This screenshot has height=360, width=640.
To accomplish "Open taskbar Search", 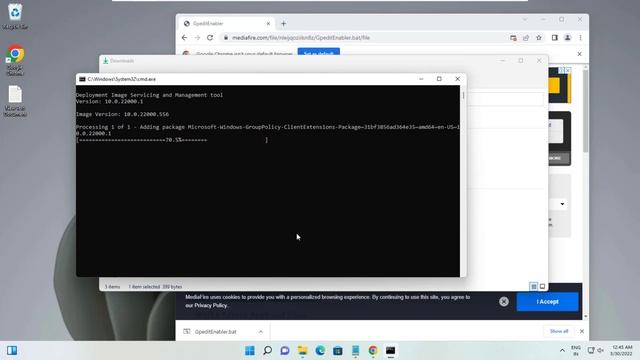I will [x=267, y=350].
